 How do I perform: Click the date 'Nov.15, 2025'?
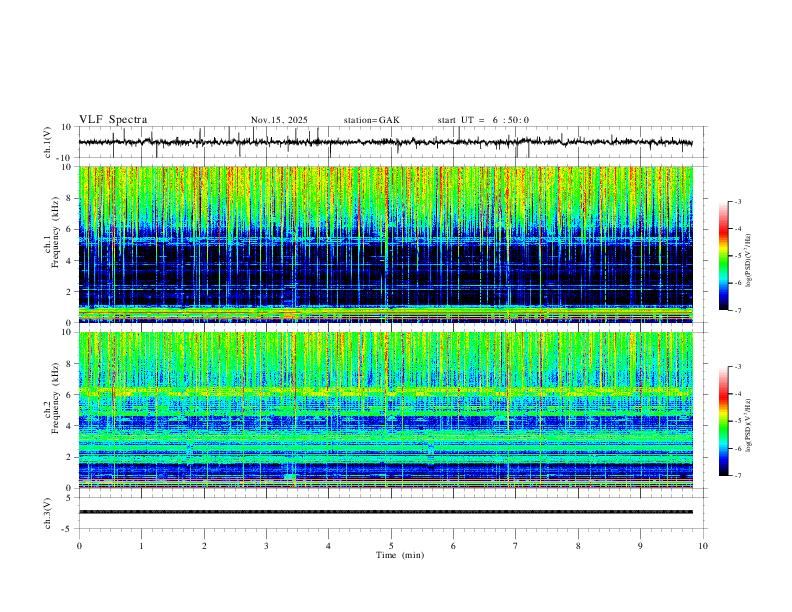[x=279, y=120]
